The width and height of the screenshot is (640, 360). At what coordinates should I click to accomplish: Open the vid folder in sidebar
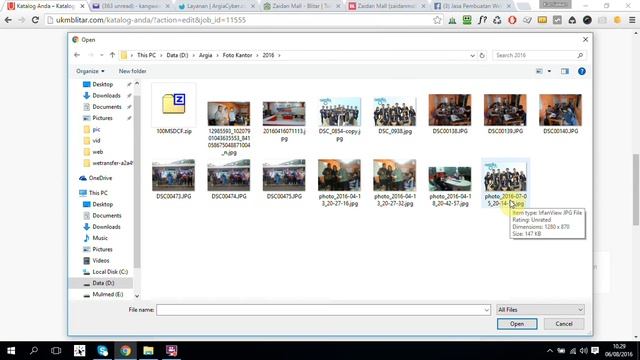coord(96,140)
